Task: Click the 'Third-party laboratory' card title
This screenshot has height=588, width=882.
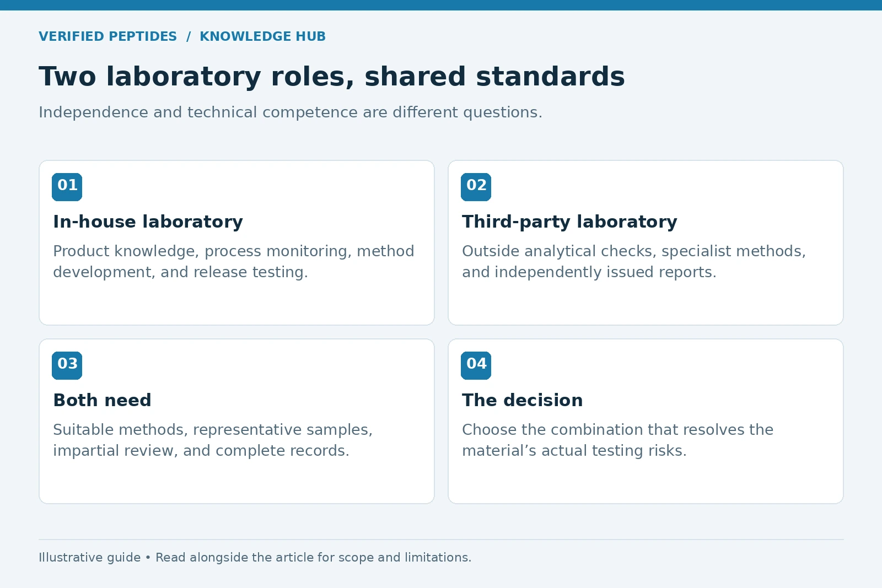Action: (x=569, y=222)
